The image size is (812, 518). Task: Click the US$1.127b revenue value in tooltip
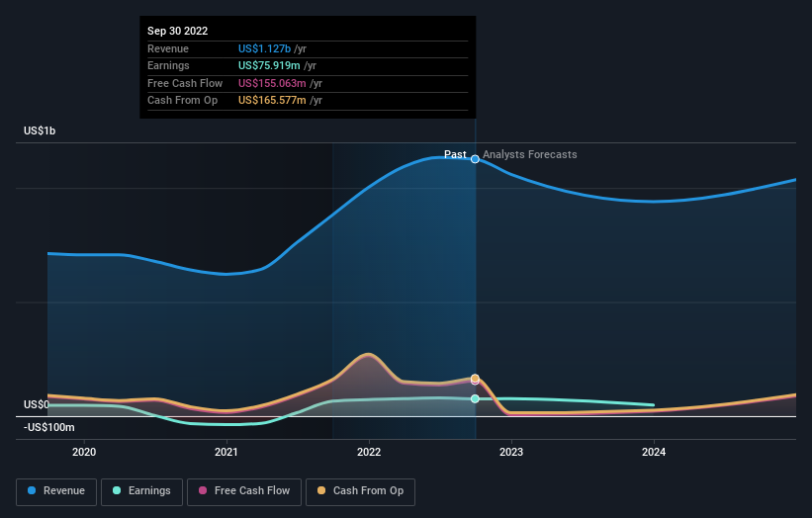(x=264, y=48)
